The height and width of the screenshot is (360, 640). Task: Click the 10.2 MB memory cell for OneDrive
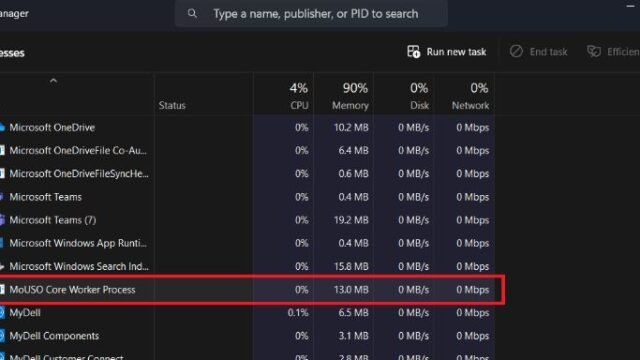click(x=351, y=127)
